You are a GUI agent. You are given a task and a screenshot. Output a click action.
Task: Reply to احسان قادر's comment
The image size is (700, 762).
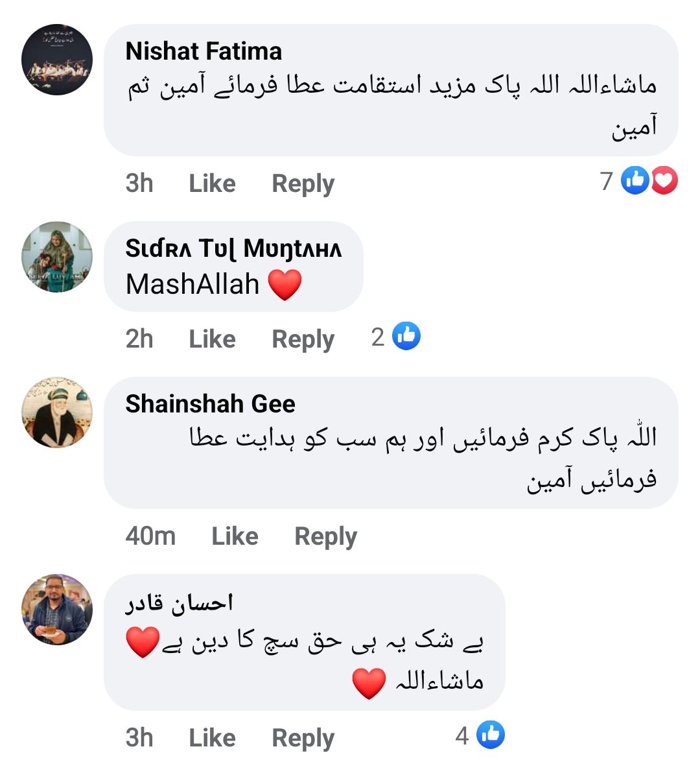tap(303, 737)
